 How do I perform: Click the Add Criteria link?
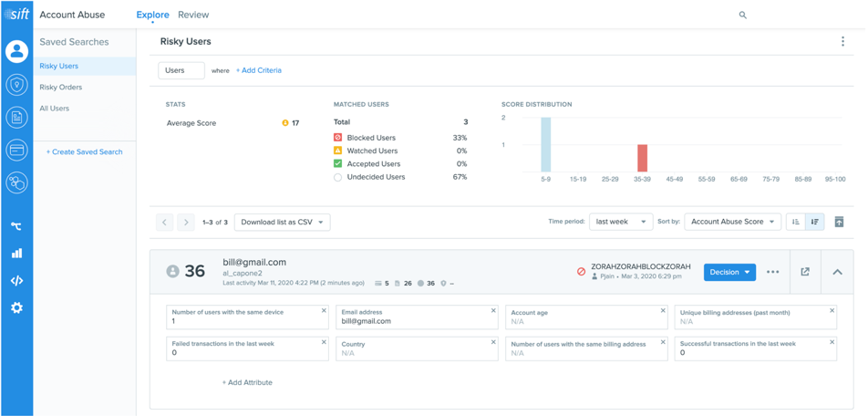point(259,70)
